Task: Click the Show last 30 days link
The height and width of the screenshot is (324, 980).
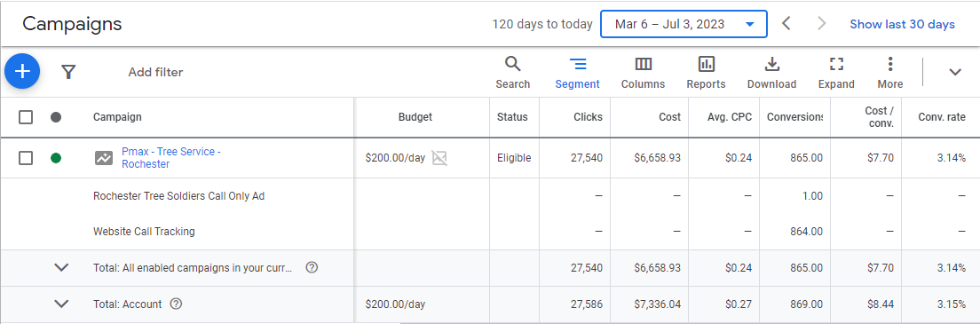Action: tap(902, 24)
